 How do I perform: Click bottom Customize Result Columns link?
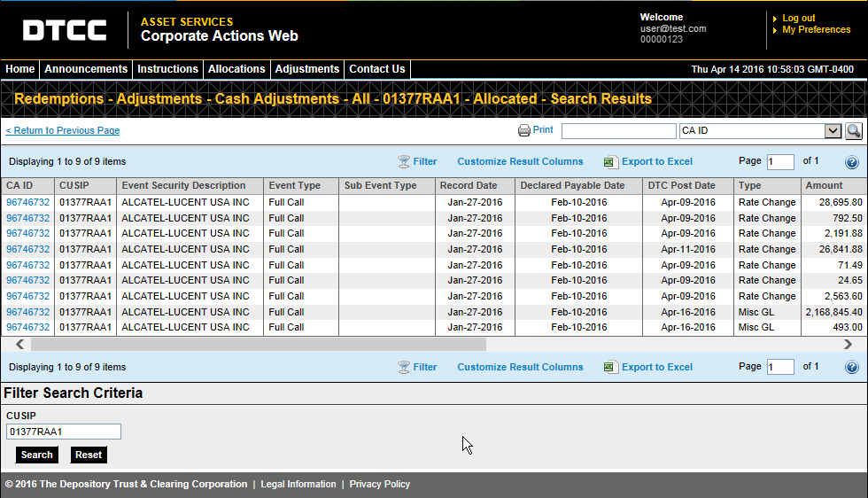pos(520,367)
